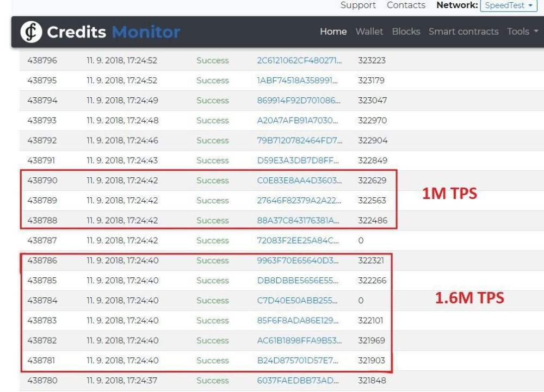Select transaction count 322563
This screenshot has height=392, width=544.
372,201
